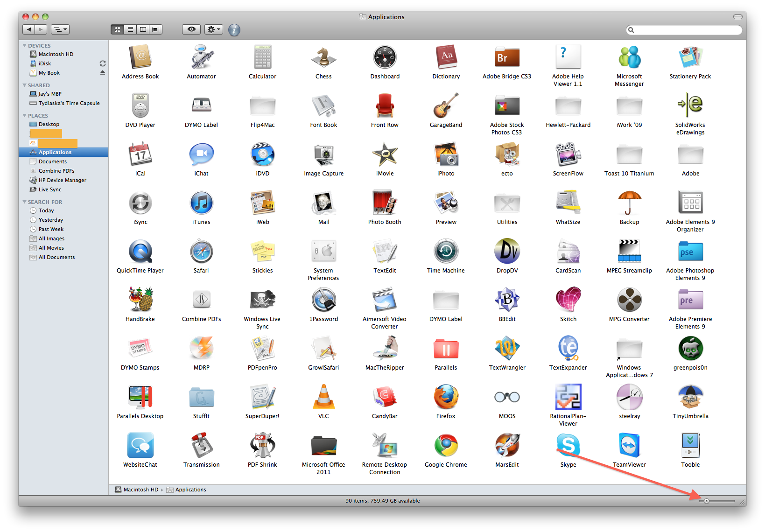Image resolution: width=765 pixels, height=532 pixels.
Task: Click the greenpois0n app icon
Action: pyautogui.click(x=690, y=348)
